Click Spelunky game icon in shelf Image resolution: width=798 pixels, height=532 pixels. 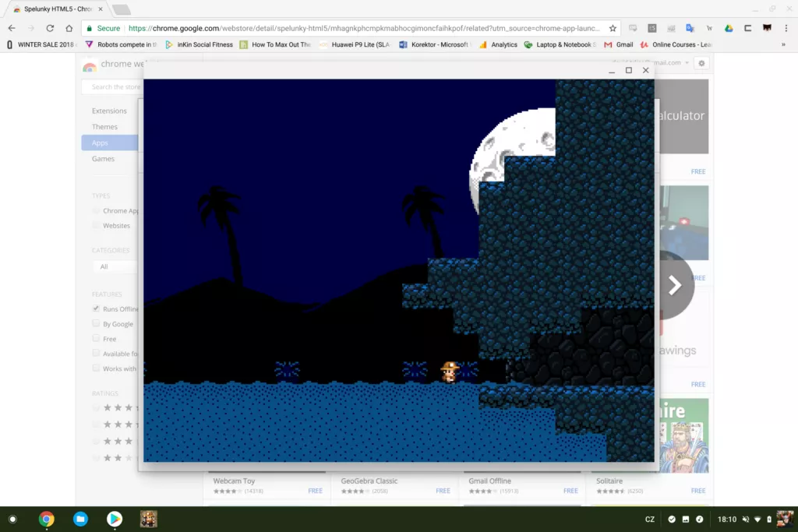tap(148, 519)
